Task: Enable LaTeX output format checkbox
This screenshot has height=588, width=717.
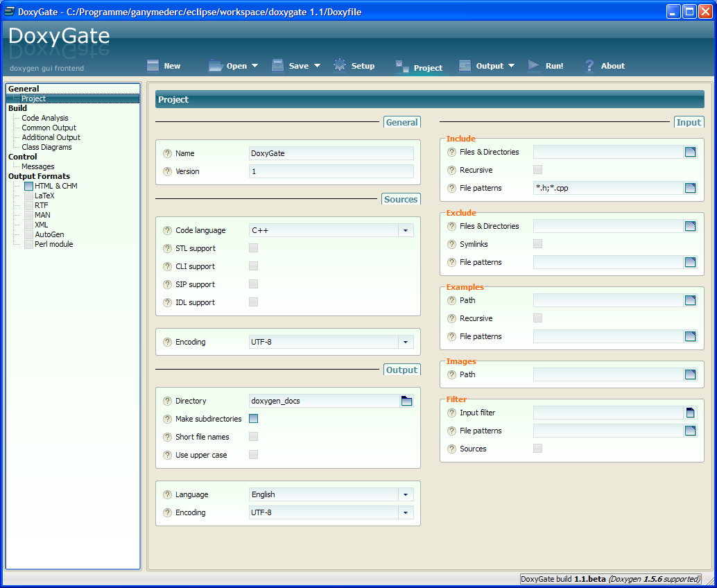Action: click(29, 196)
